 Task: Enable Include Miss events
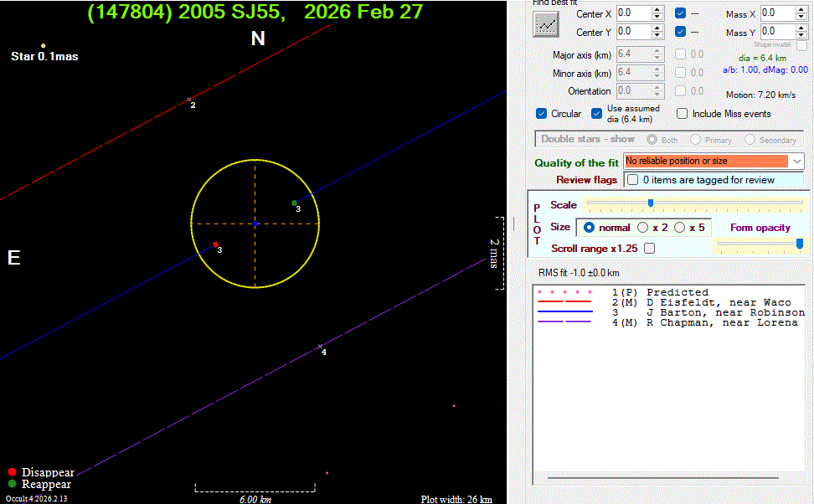(x=683, y=114)
